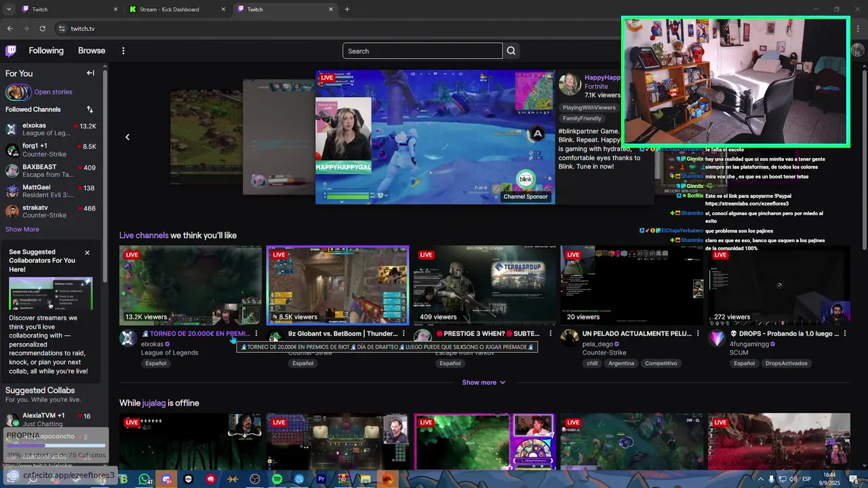Click pela_dego channel avatar
Image resolution: width=868 pixels, height=488 pixels.
click(x=570, y=338)
